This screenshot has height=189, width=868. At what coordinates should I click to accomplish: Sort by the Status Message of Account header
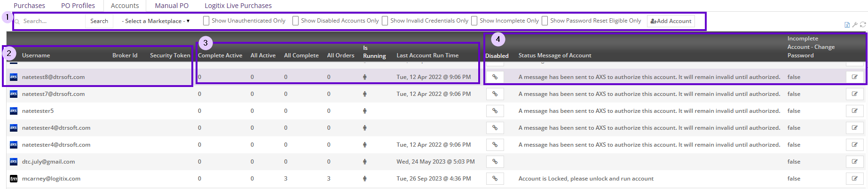click(x=555, y=55)
